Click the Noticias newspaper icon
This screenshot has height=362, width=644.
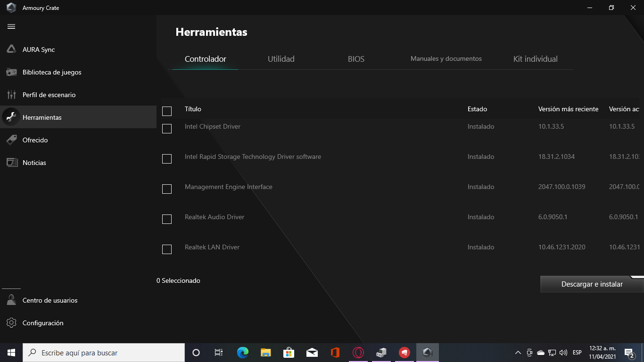coord(11,163)
